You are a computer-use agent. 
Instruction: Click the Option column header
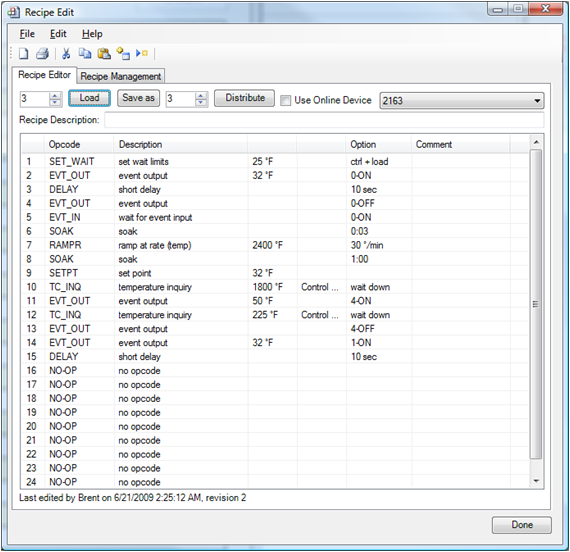[x=378, y=144]
